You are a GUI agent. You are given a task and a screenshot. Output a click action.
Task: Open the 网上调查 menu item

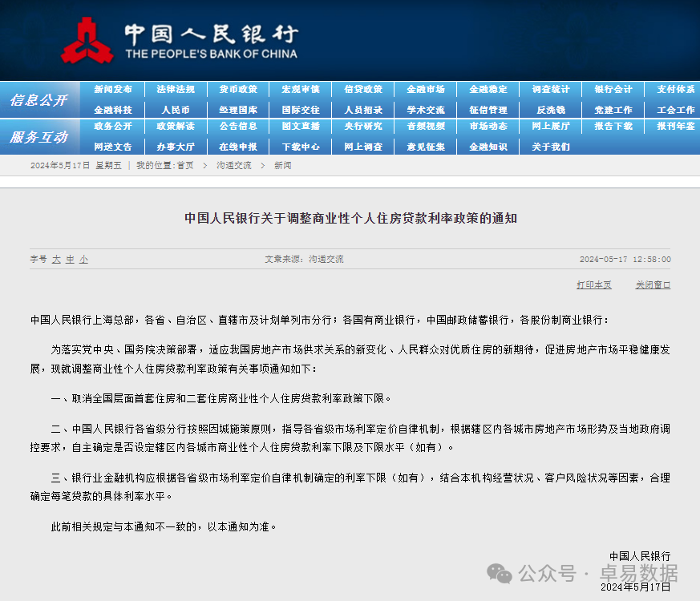coord(362,146)
